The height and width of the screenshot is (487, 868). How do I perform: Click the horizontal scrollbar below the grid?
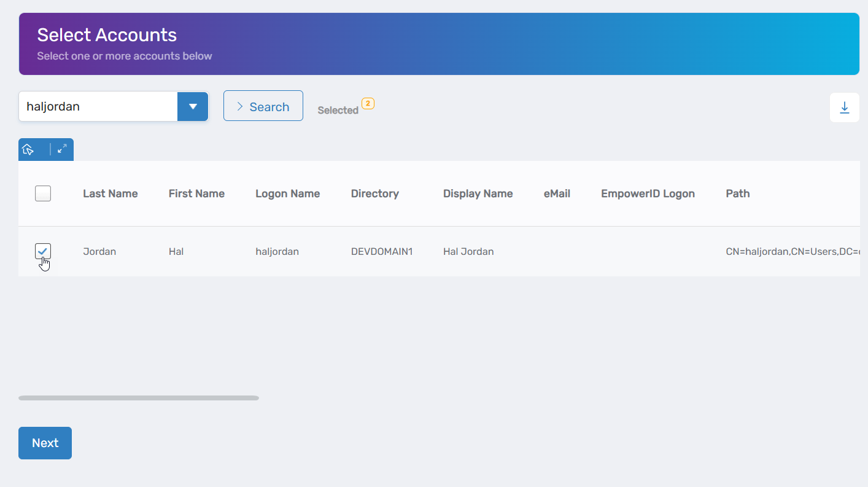pos(138,397)
